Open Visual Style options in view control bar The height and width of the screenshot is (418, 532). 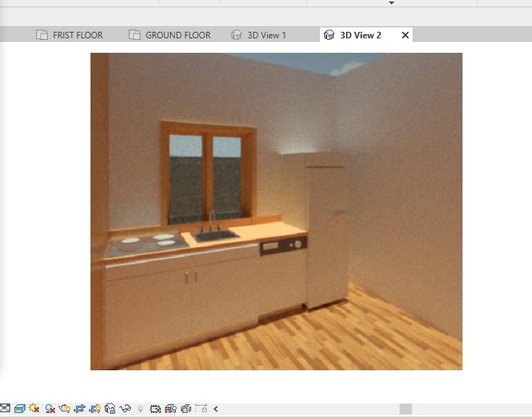pyautogui.click(x=20, y=409)
